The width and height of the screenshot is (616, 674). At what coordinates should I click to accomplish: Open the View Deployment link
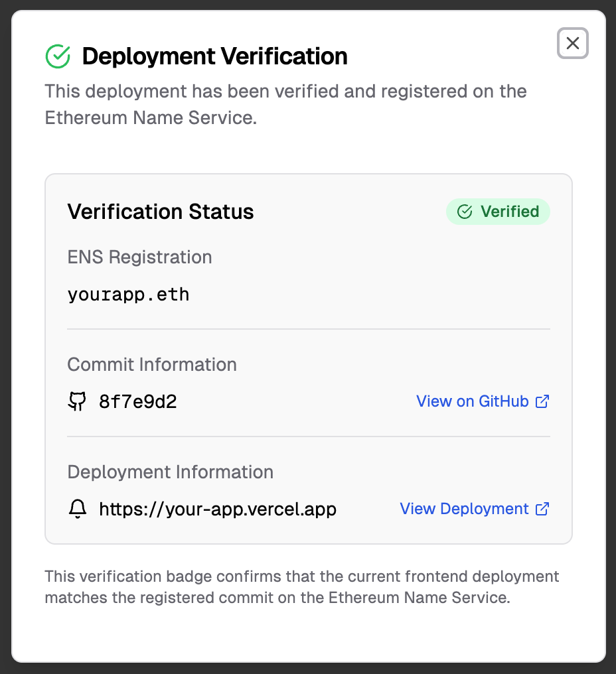click(x=475, y=509)
